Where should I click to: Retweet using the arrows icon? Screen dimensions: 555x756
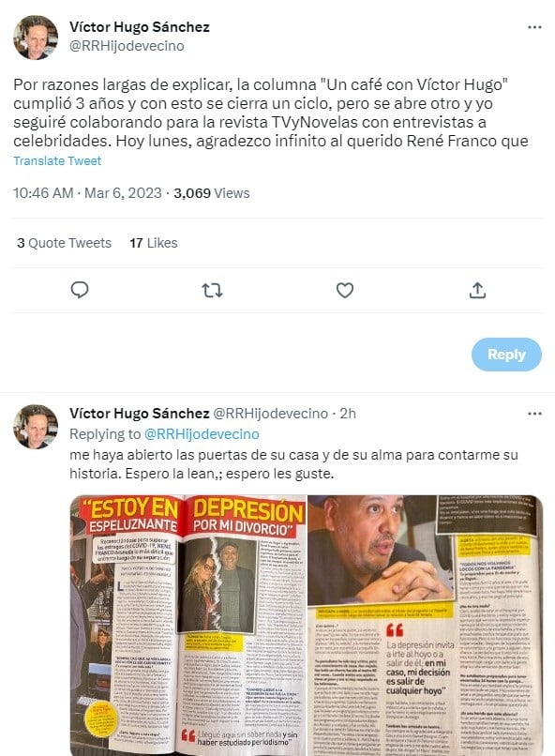pos(212,290)
